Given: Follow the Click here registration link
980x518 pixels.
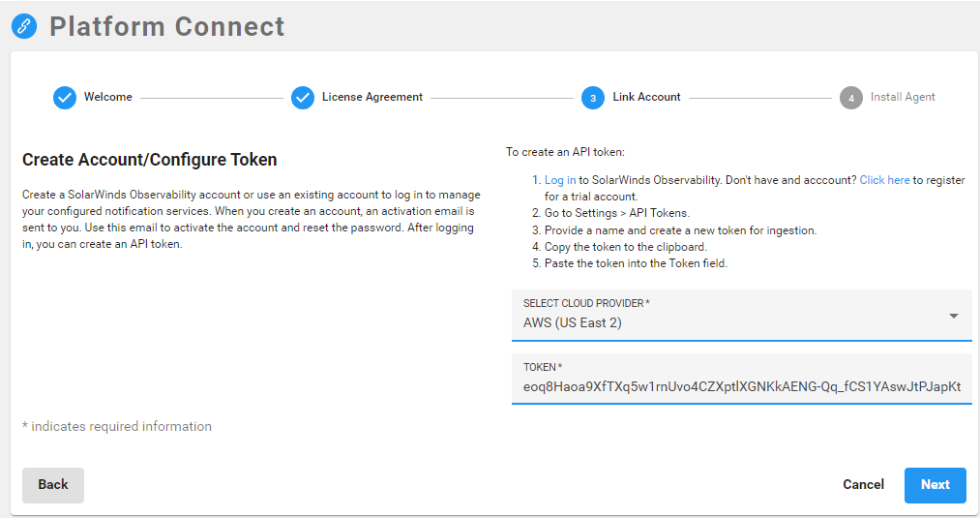Looking at the screenshot, I should [x=884, y=180].
